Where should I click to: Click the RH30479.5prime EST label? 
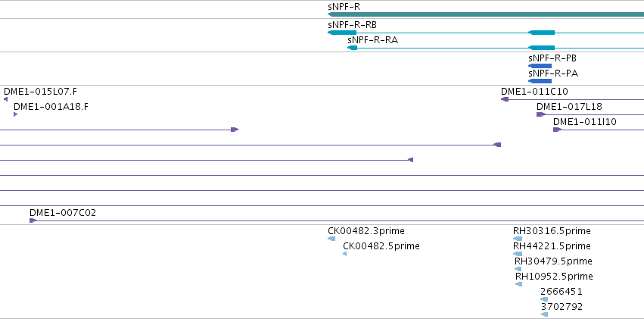[553, 261]
